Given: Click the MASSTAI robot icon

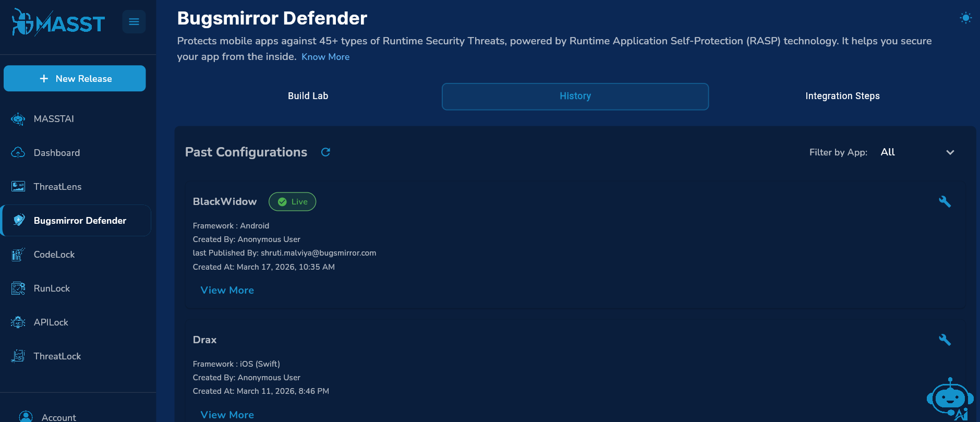Looking at the screenshot, I should pyautogui.click(x=18, y=119).
